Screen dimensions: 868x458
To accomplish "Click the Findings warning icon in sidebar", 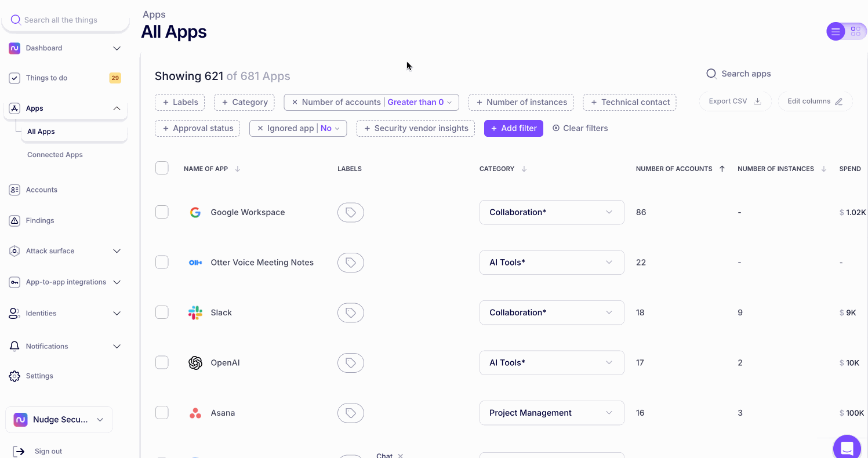I will [x=14, y=220].
